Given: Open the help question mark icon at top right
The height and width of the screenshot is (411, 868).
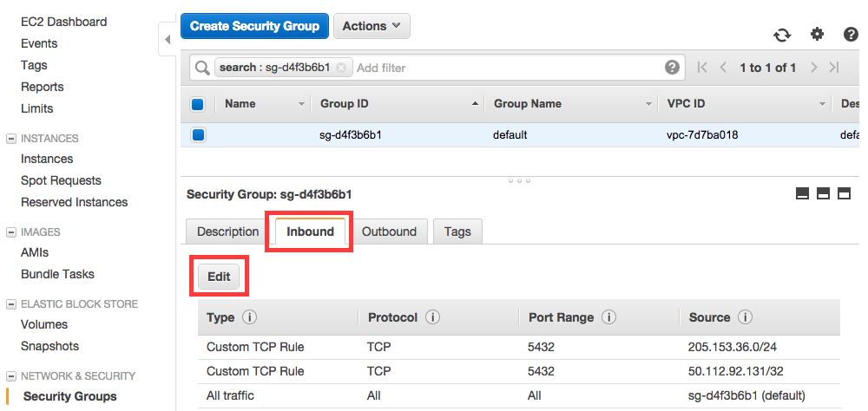Looking at the screenshot, I should 851,35.
